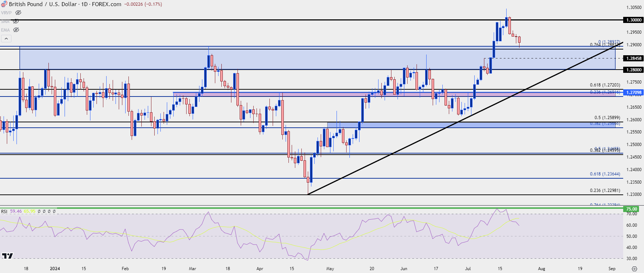Click the 1.25000 price scale value
This screenshot has width=644, height=273.
point(634,145)
